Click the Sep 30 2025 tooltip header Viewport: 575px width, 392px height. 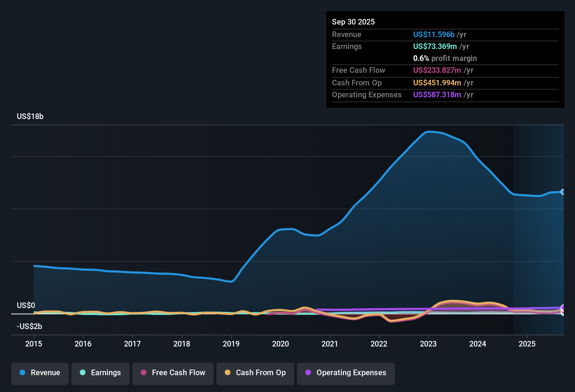click(x=353, y=22)
